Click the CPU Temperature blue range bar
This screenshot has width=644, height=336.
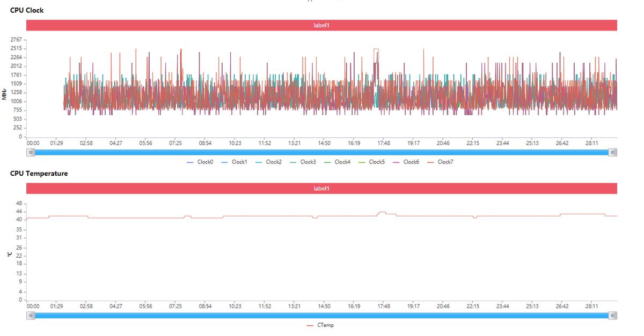[322, 316]
